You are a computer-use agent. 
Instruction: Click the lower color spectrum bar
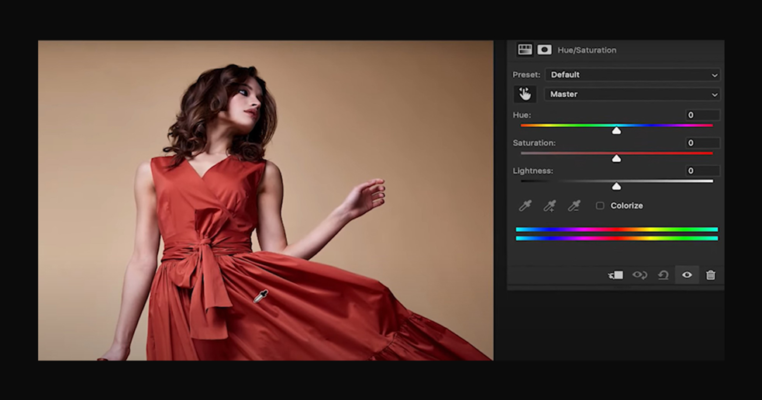(x=617, y=238)
